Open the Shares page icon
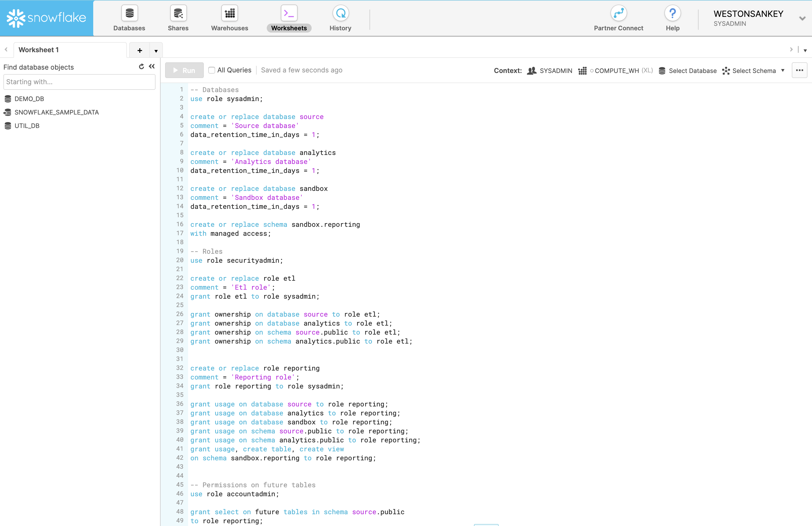812x526 pixels. pos(178,13)
